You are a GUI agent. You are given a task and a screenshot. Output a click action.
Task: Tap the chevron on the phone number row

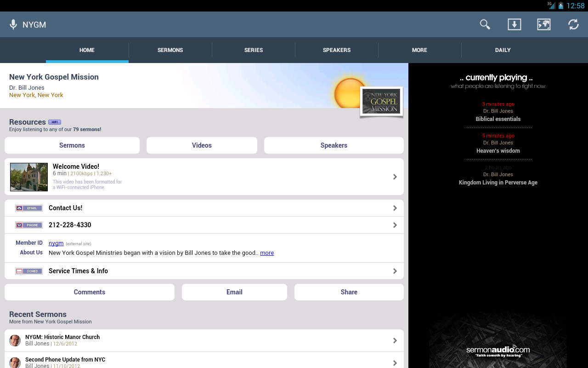[395, 225]
